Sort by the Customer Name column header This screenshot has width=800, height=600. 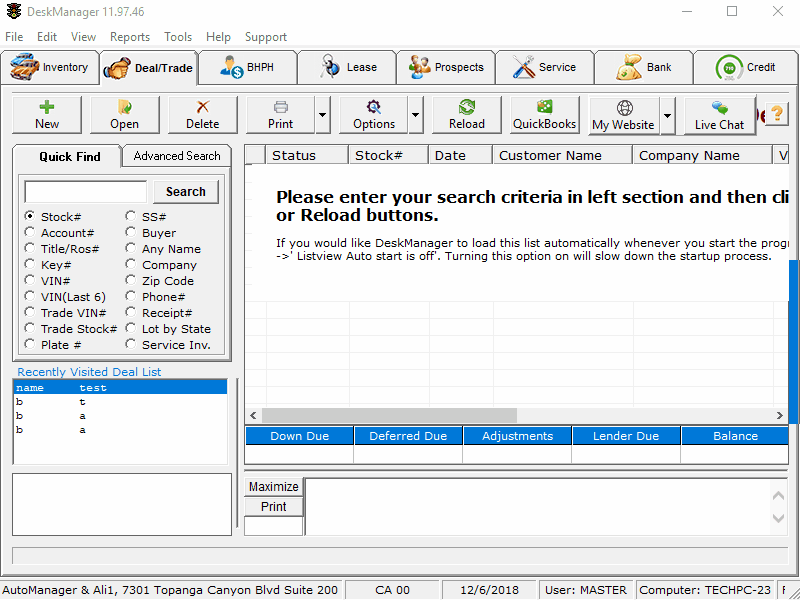pos(562,155)
